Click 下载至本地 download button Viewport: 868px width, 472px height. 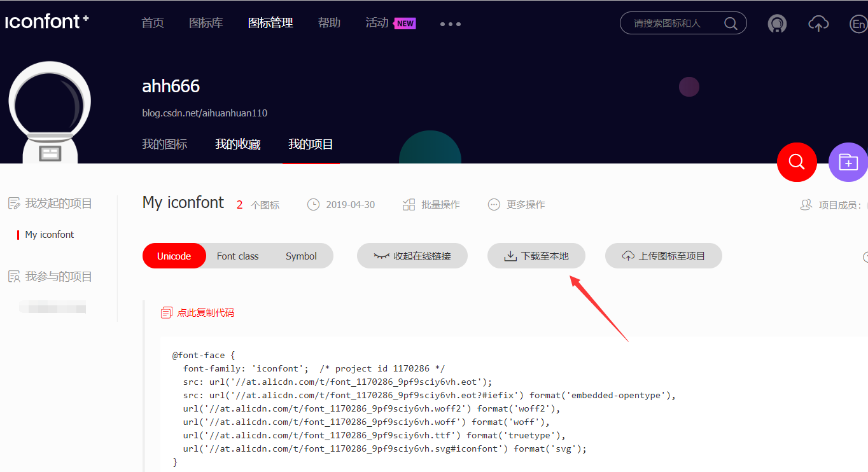(x=536, y=256)
